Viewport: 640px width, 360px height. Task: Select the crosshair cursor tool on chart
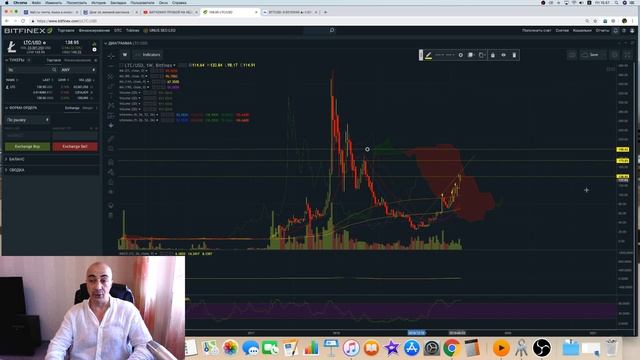point(111,56)
